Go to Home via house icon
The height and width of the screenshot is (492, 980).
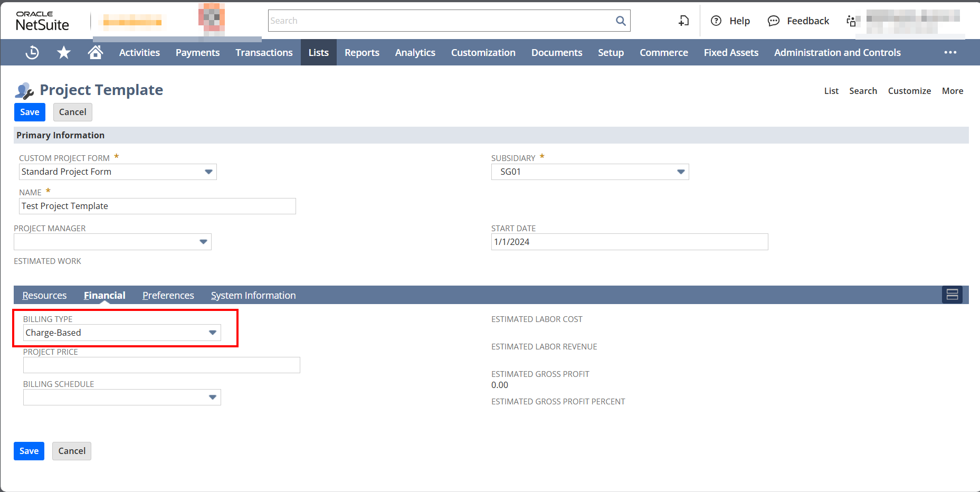[96, 52]
